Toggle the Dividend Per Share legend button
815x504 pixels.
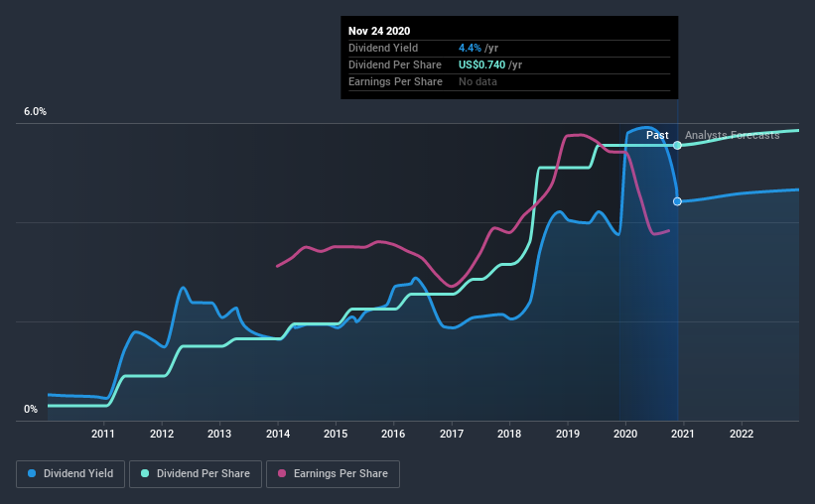click(196, 474)
